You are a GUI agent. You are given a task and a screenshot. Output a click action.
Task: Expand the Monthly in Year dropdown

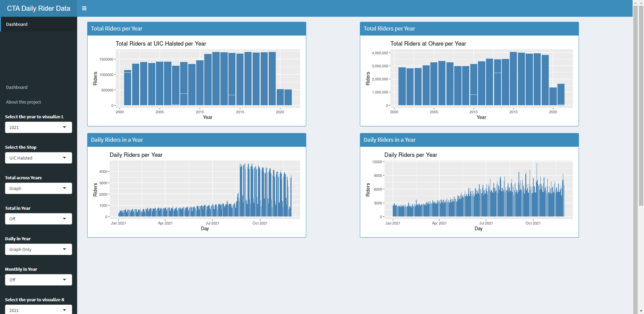point(39,280)
